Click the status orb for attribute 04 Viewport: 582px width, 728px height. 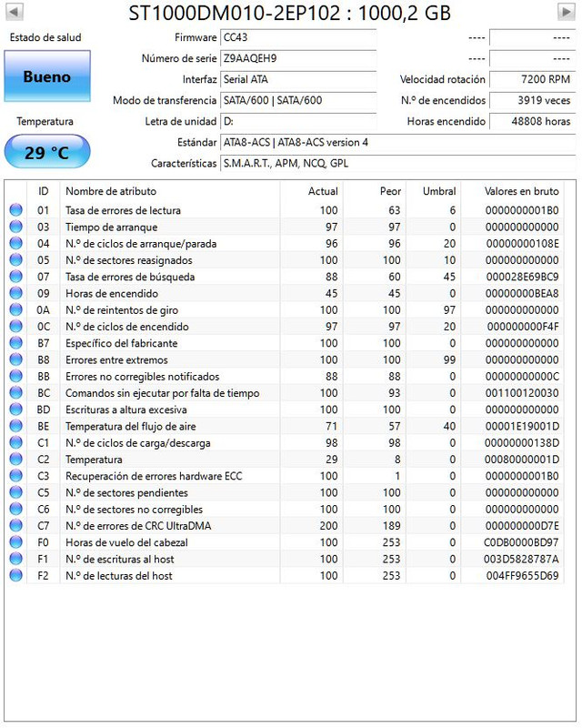[15, 243]
